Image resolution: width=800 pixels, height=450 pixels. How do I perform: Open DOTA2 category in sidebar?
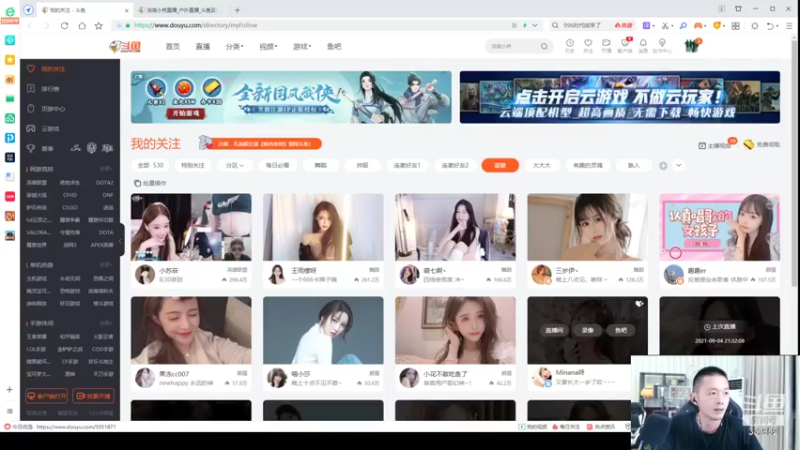tap(104, 183)
